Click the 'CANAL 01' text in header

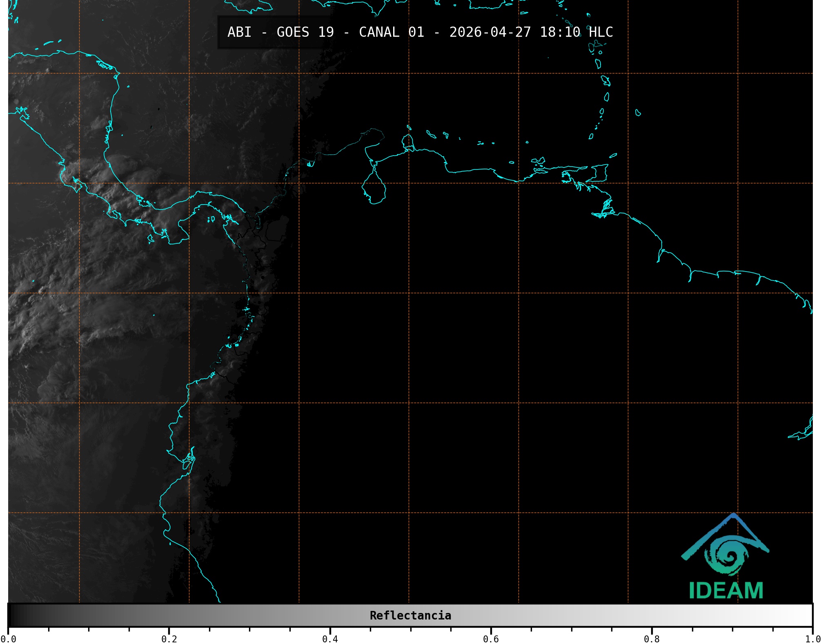click(391, 32)
